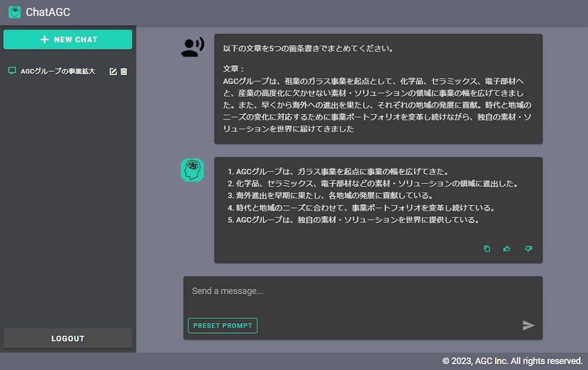Viewport: 588px width, 370px height.
Task: Like the response with thumbs up
Action: pos(507,249)
